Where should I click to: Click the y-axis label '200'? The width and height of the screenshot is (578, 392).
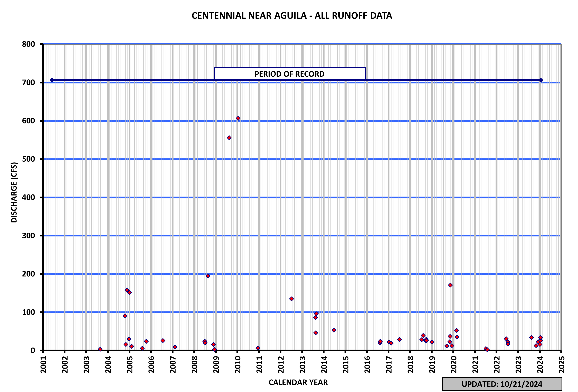click(28, 274)
